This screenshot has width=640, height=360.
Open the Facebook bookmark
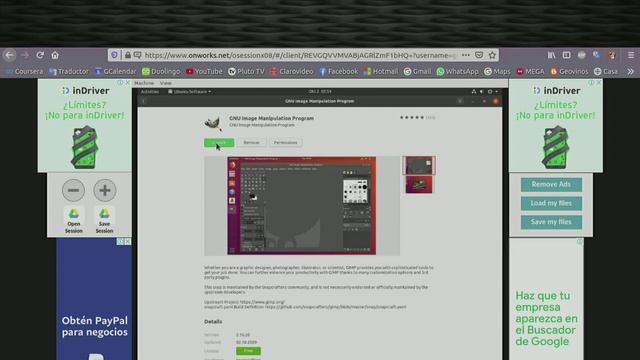(338, 71)
